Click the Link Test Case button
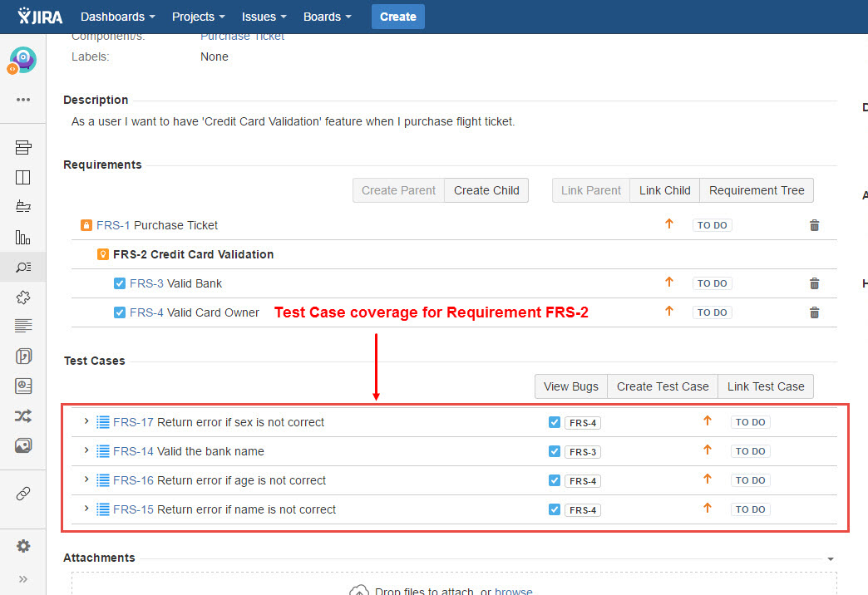 pos(766,386)
